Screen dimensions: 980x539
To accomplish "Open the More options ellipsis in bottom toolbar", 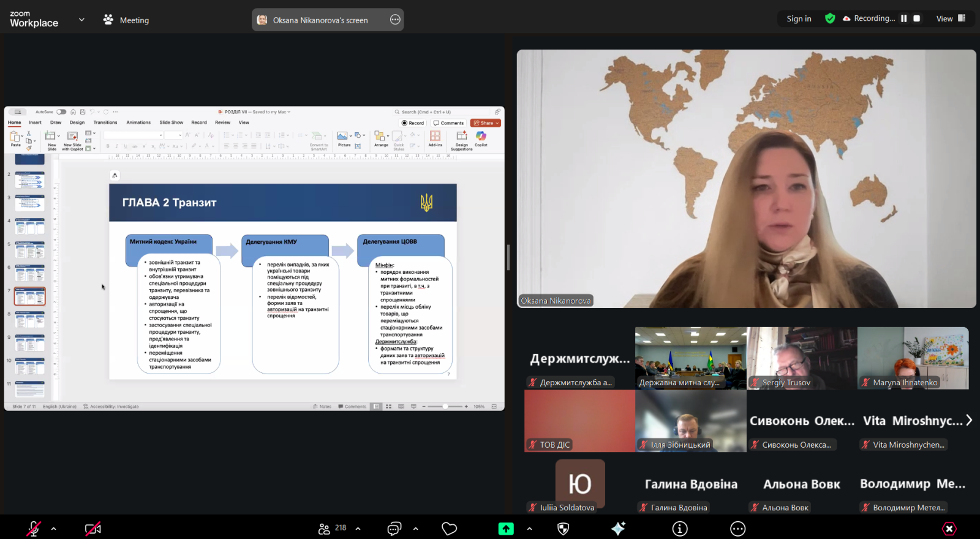I will pyautogui.click(x=738, y=529).
